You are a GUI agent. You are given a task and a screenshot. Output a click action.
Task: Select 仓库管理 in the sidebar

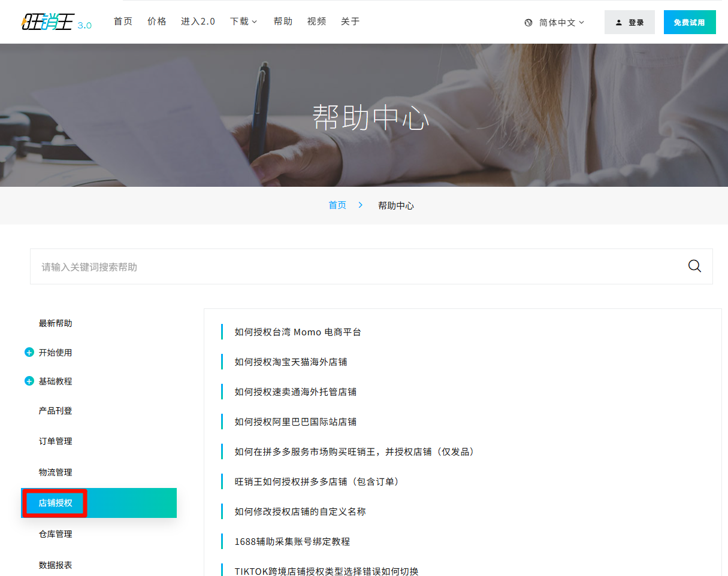pyautogui.click(x=56, y=534)
